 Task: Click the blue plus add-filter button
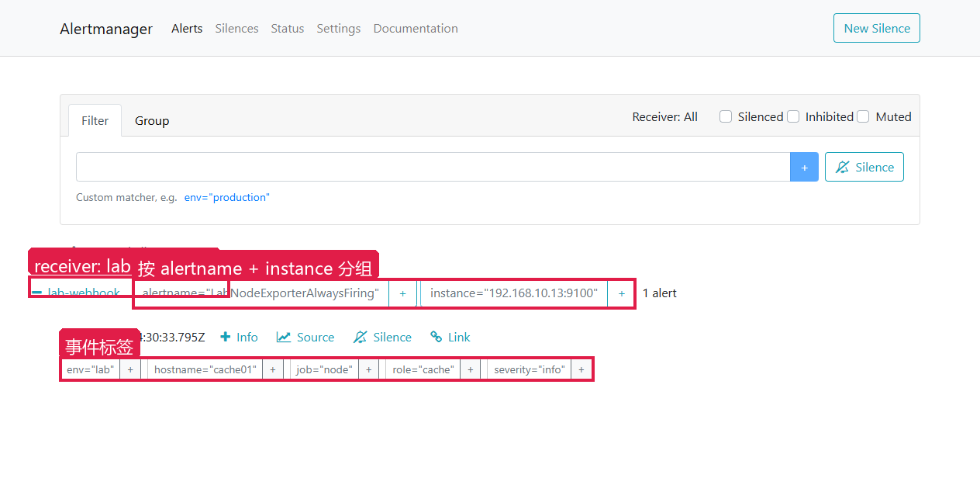804,167
